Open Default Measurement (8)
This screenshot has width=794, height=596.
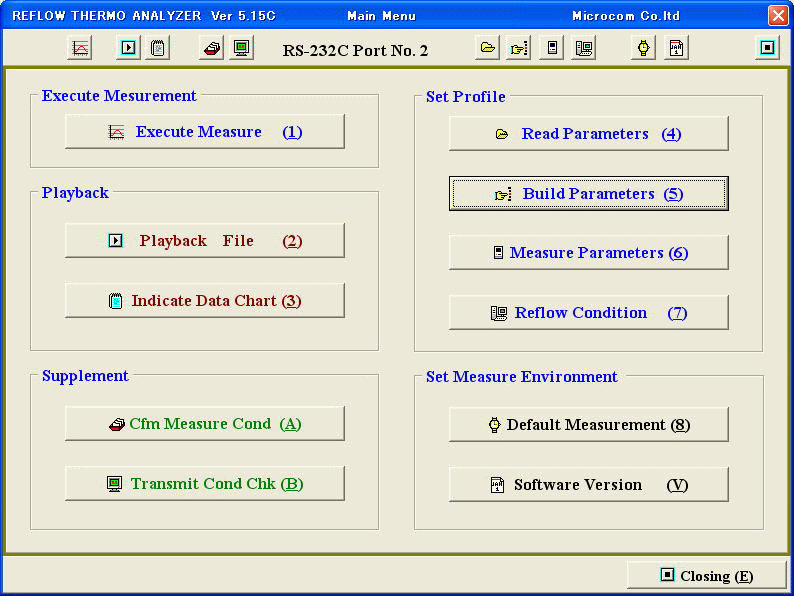589,424
